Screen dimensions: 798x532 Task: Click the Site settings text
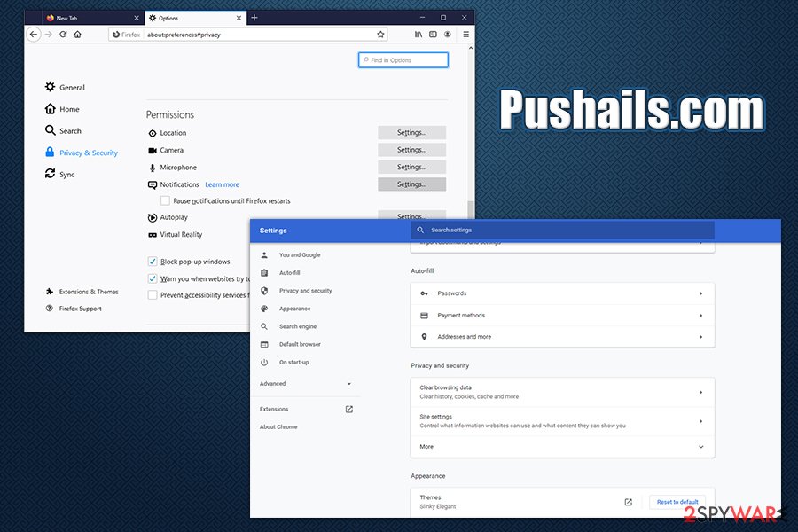[435, 417]
